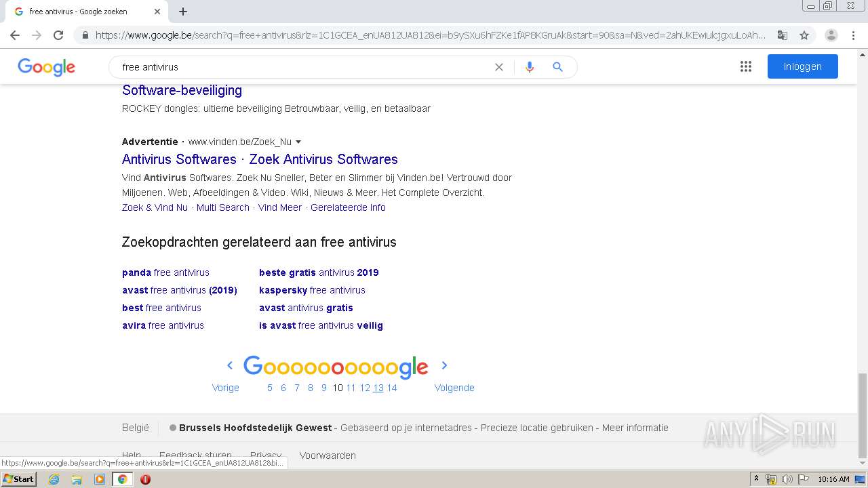Screen dimensions: 868x488
Task: Search related 'panda free antivirus'
Action: coord(165,272)
